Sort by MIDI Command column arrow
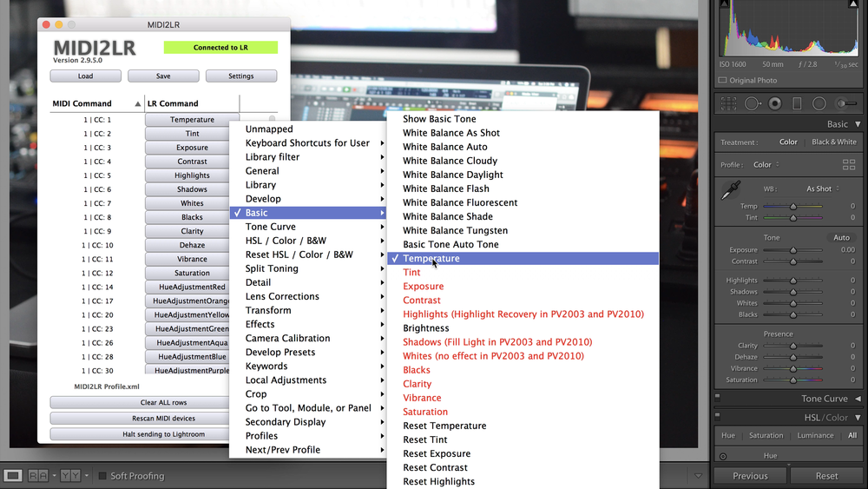This screenshot has width=868, height=489. point(137,103)
